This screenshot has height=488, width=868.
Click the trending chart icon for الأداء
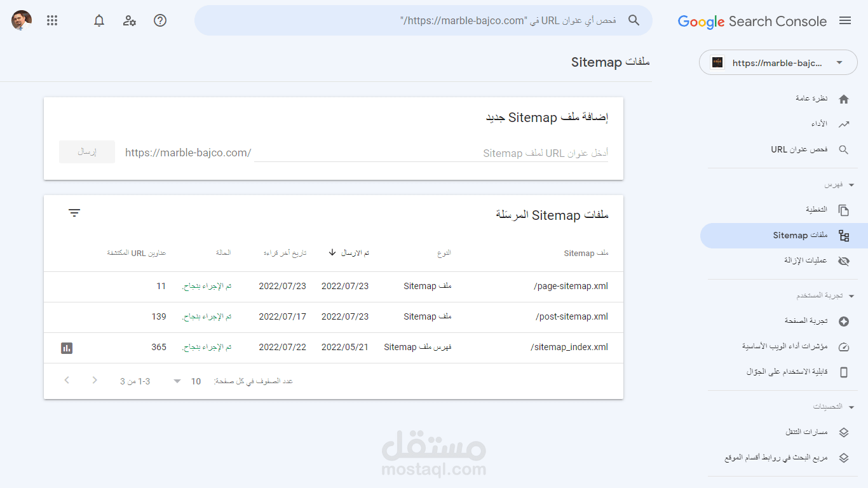(844, 125)
